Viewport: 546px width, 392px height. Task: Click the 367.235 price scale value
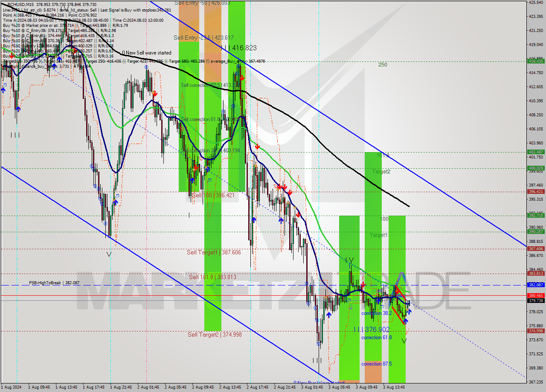pyautogui.click(x=536, y=382)
